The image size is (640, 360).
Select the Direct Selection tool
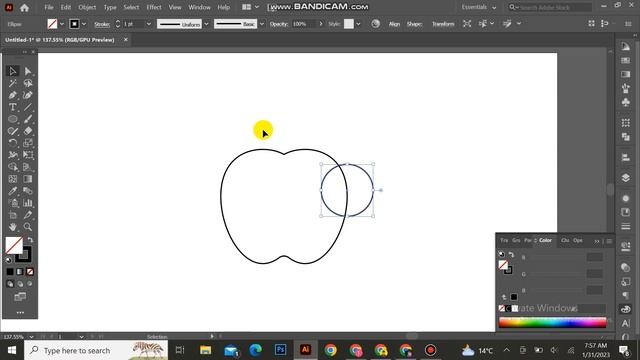click(x=28, y=71)
